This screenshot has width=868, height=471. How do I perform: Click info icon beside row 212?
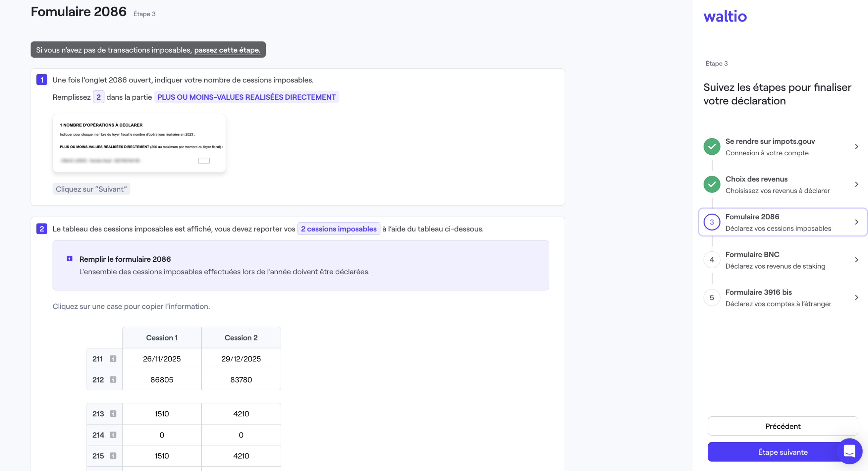pyautogui.click(x=113, y=380)
